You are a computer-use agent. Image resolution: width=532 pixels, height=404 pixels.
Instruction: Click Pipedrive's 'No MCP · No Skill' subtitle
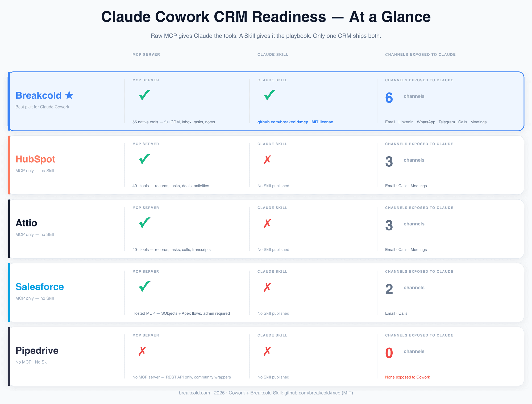click(32, 362)
